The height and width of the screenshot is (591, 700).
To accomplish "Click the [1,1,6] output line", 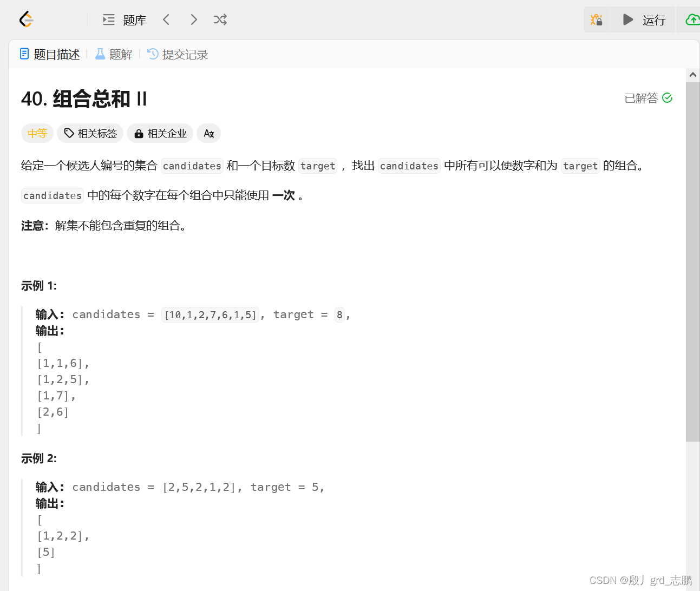I will coord(63,363).
